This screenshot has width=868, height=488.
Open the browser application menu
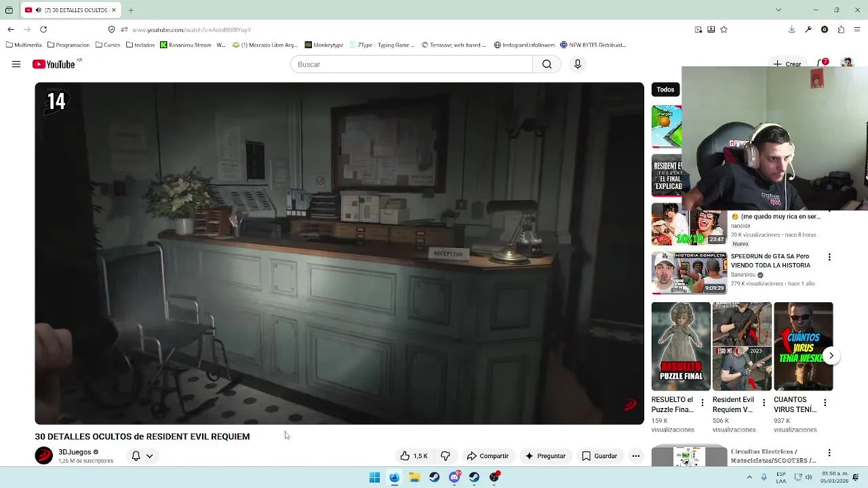858,29
